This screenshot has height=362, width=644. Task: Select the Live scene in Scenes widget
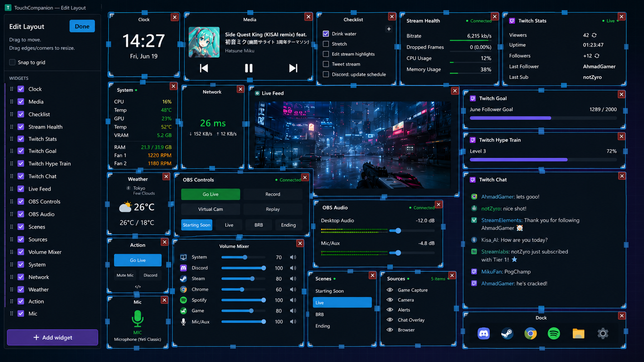[342, 303]
